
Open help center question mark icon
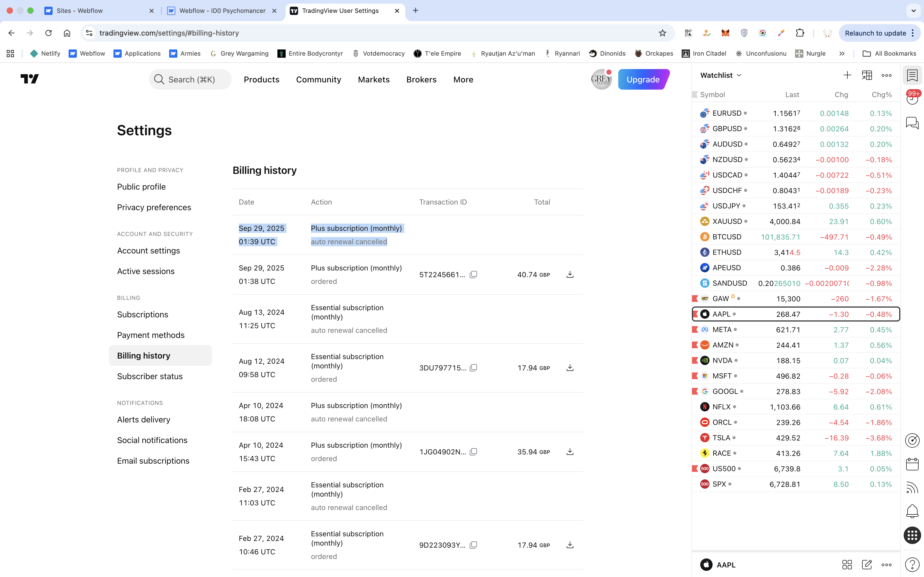912,564
